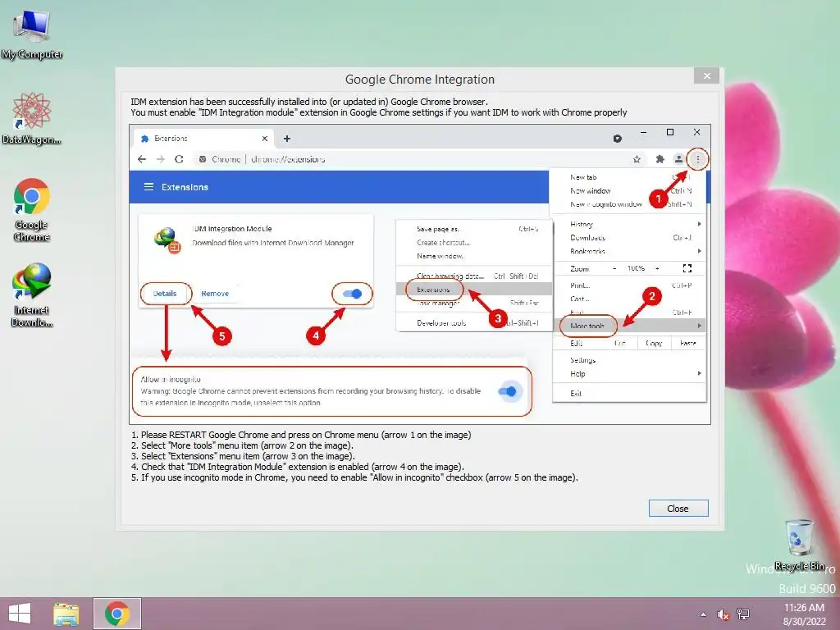Image resolution: width=840 pixels, height=630 pixels.
Task: Switch to Chrome on the taskbar
Action: click(117, 614)
